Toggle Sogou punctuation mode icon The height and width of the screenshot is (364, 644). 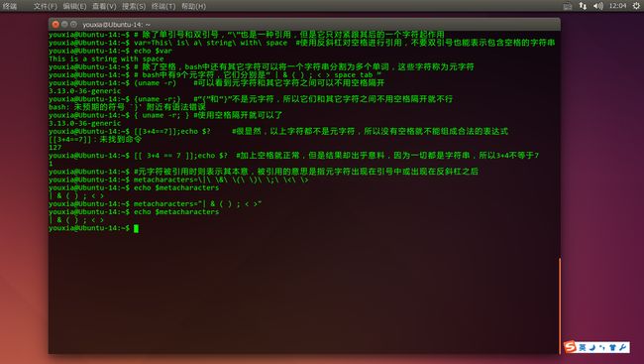click(602, 347)
